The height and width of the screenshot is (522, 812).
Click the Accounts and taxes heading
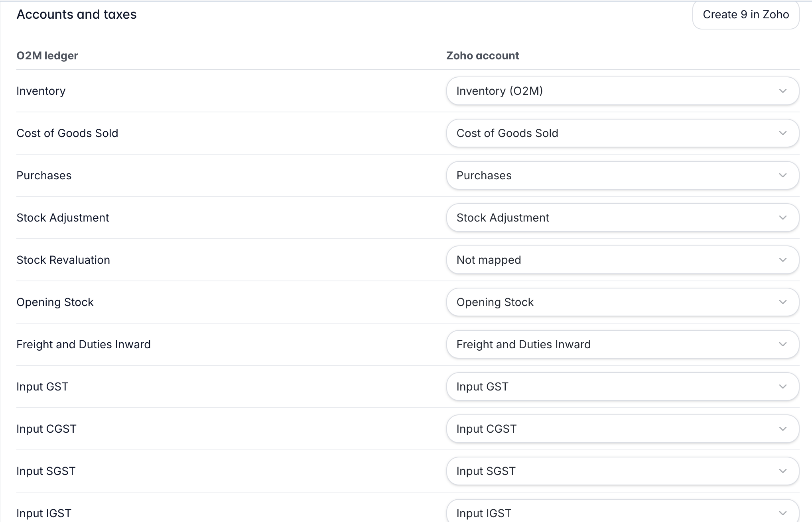click(77, 14)
